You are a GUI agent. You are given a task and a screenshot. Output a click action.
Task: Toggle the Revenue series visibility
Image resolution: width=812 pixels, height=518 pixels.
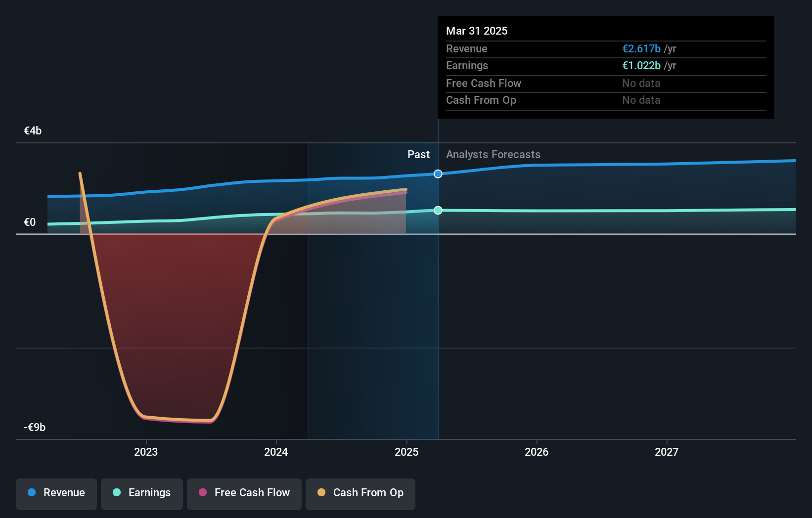point(56,493)
